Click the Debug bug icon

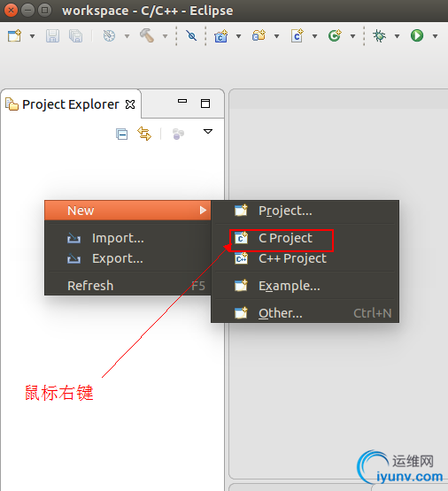(380, 35)
